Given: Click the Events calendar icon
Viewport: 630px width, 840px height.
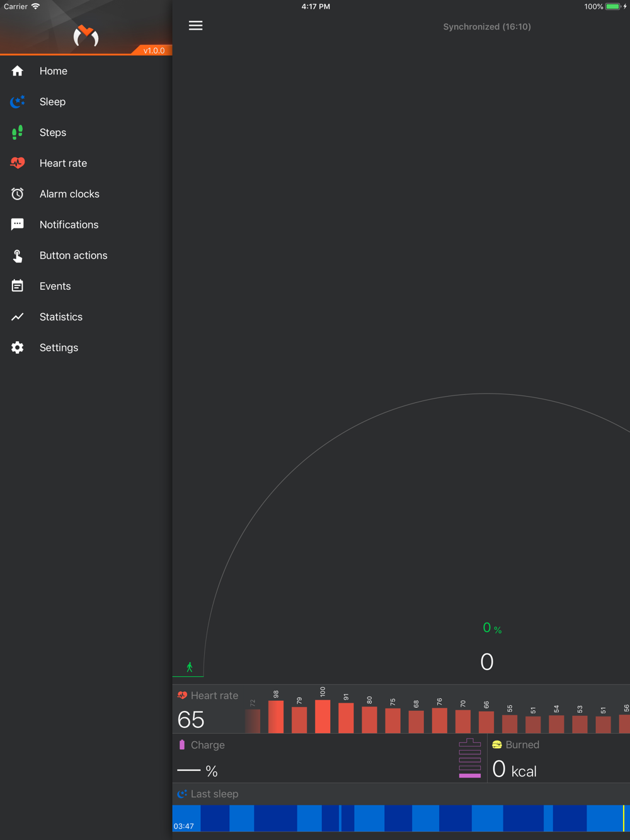Looking at the screenshot, I should click(18, 286).
